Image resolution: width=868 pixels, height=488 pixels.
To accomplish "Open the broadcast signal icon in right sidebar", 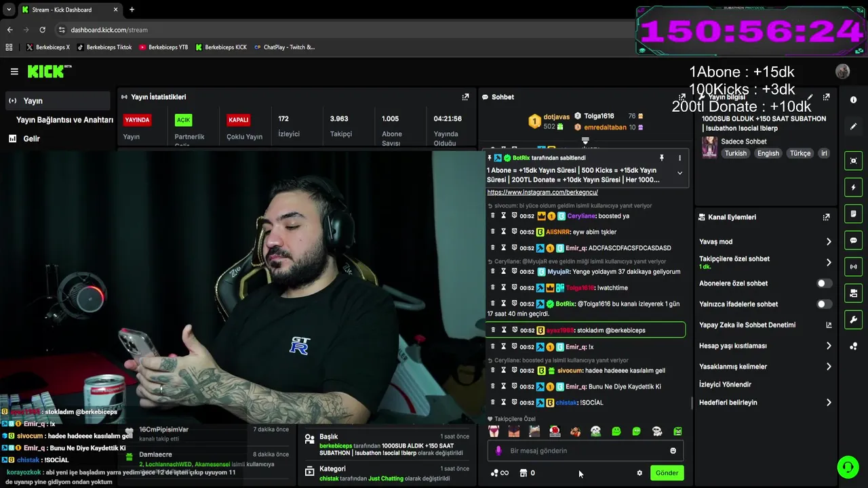I will [853, 266].
